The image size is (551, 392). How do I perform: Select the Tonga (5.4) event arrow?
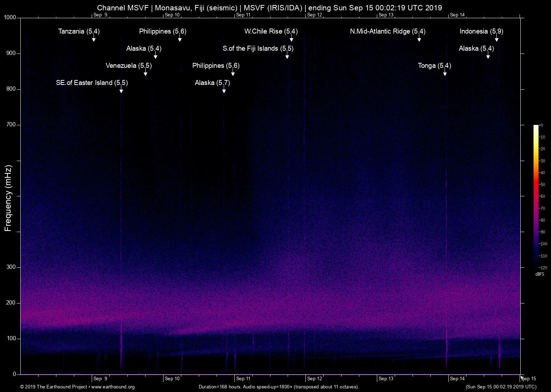[x=445, y=73]
